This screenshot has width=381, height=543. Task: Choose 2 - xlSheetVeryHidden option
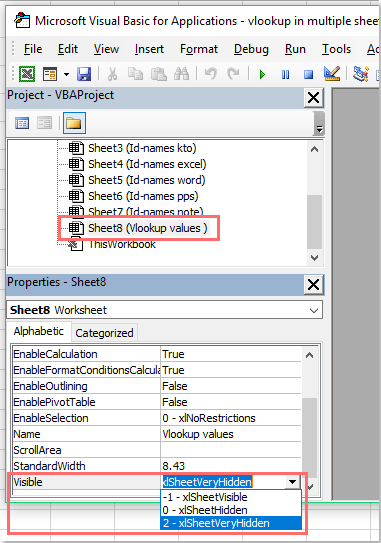click(x=231, y=523)
